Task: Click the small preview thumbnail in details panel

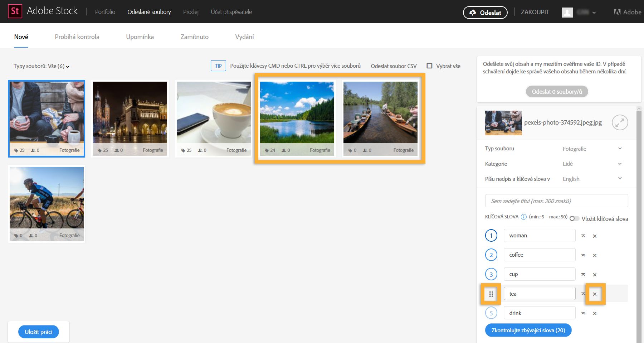Action: pos(503,123)
